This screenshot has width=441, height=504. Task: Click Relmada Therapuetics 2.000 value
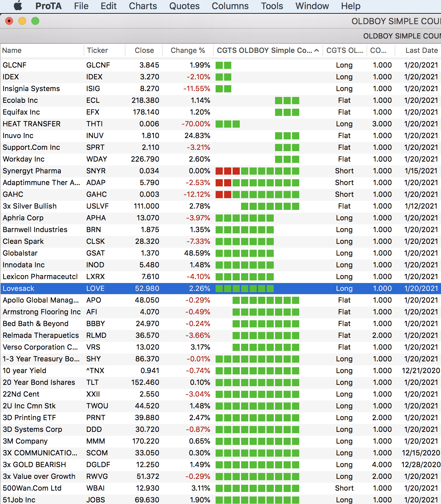point(382,335)
